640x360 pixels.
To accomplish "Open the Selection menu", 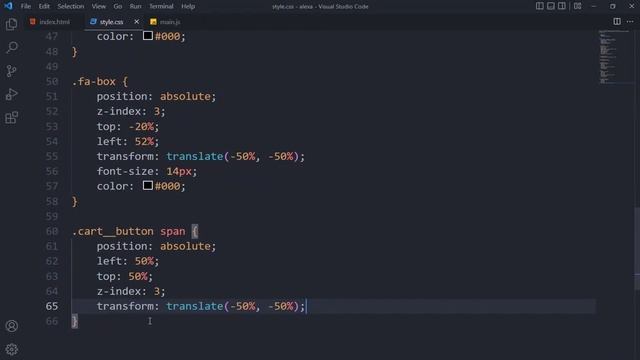I will tap(71, 6).
